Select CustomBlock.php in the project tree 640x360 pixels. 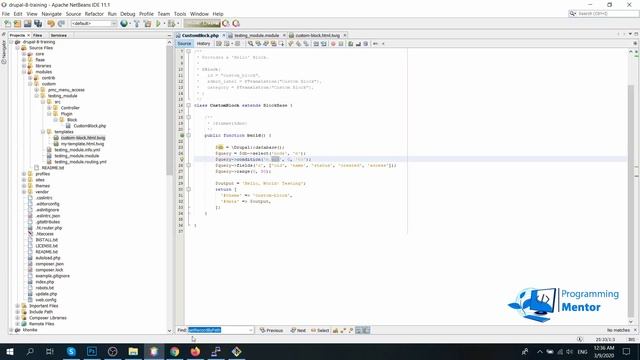click(89, 126)
